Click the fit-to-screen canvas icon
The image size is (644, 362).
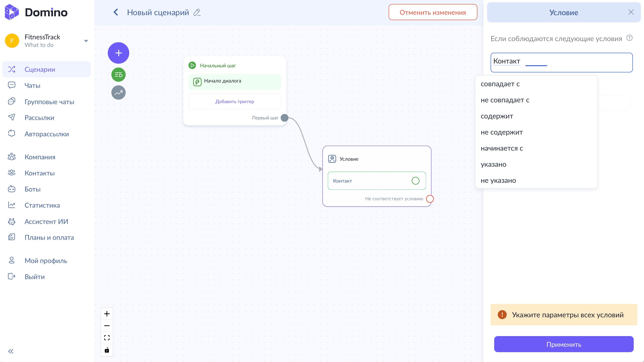click(x=107, y=338)
